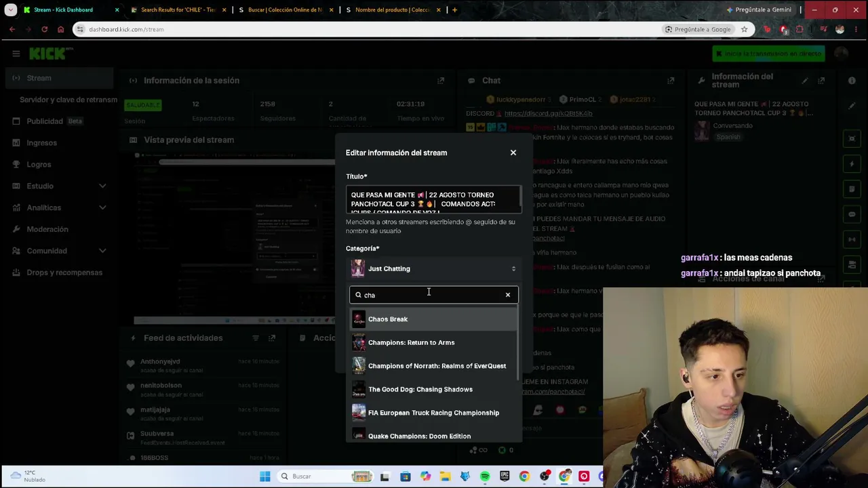Screen dimensions: 868x488
Task: Click Pregúntale a Google in address bar
Action: 698,29
